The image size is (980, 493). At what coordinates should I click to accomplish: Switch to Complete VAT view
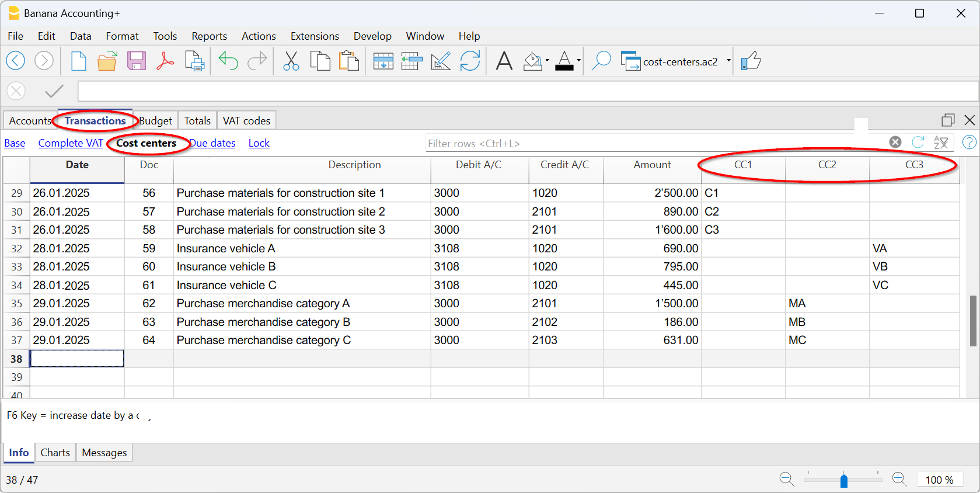coord(71,143)
